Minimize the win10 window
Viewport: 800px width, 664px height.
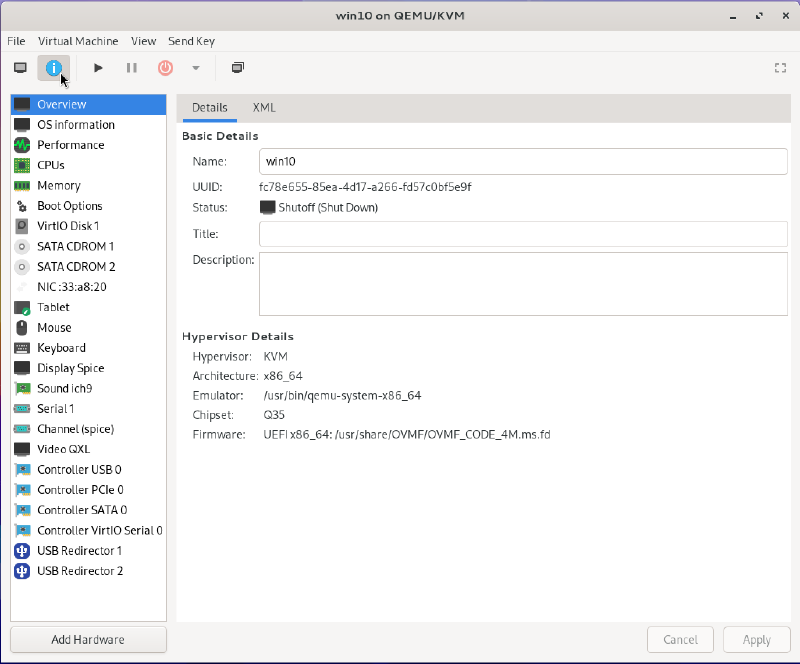coord(733,16)
